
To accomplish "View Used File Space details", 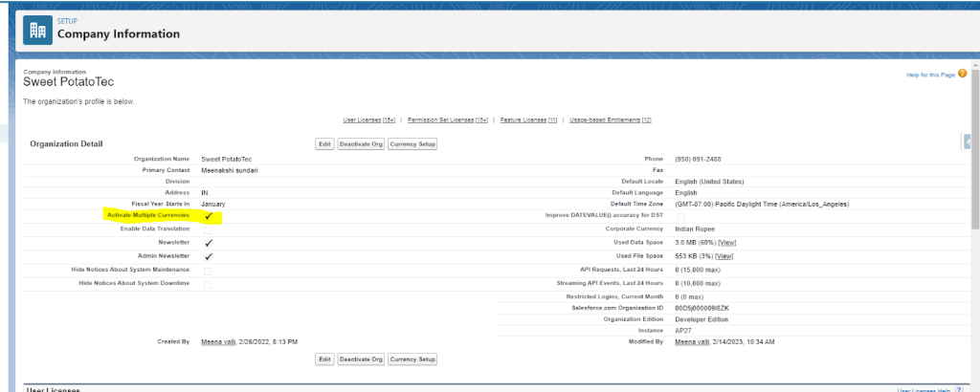I will 724,256.
